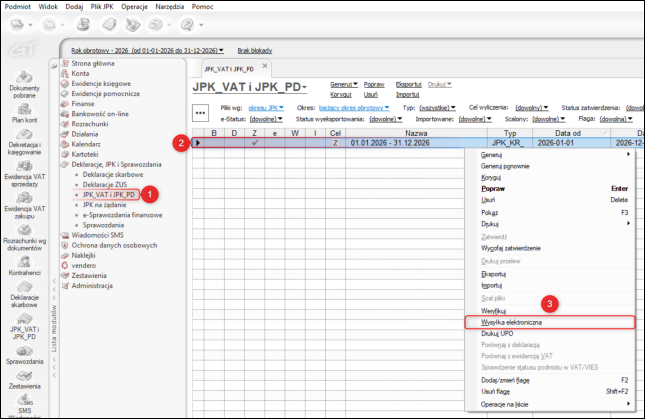Open Dokumenty pobrane module icon
The image size is (645, 419).
24,77
